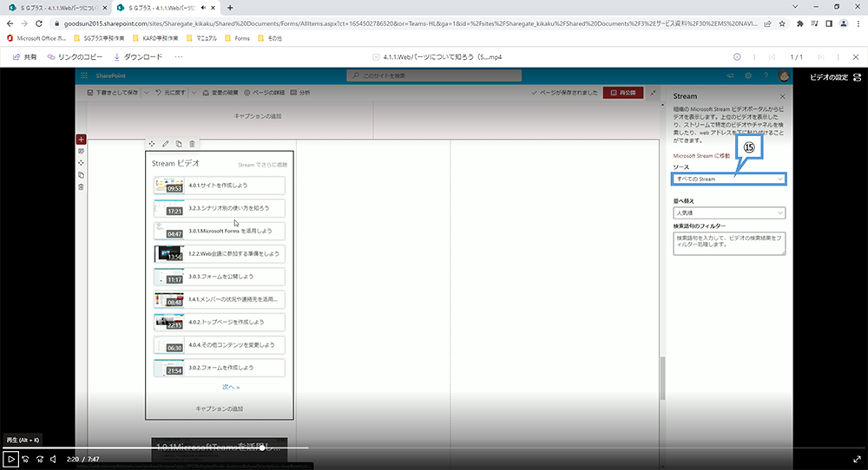This screenshot has height=470, width=868.
Task: Open video 4.0.4.その他コンテンツを変更しよう
Action: [x=220, y=345]
